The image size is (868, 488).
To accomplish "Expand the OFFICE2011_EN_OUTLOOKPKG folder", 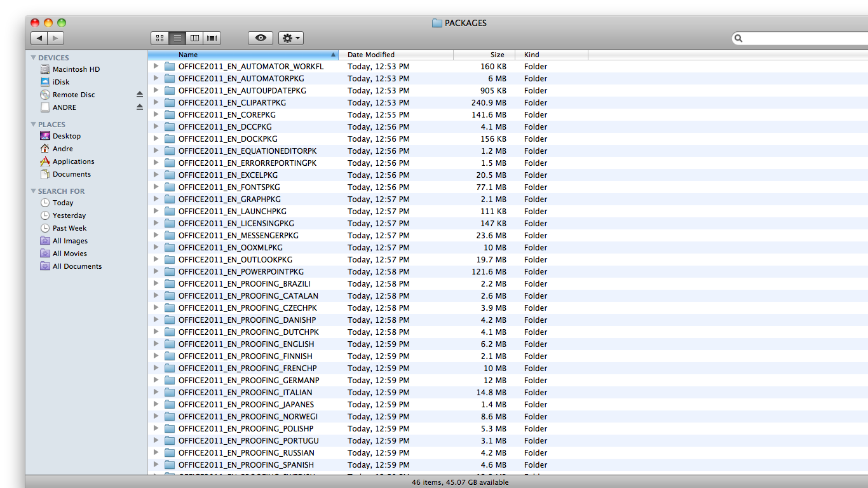I will coord(156,259).
